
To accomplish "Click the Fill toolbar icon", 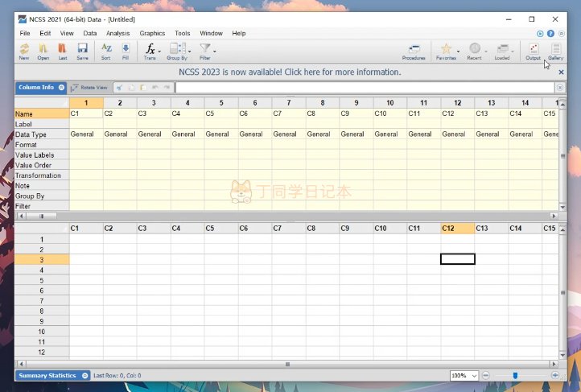I will pos(126,51).
